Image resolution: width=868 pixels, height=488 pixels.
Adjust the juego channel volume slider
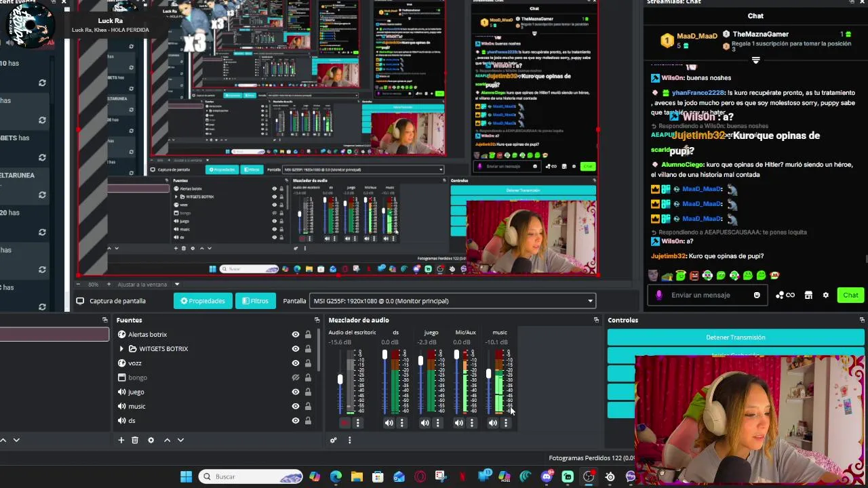tap(421, 361)
